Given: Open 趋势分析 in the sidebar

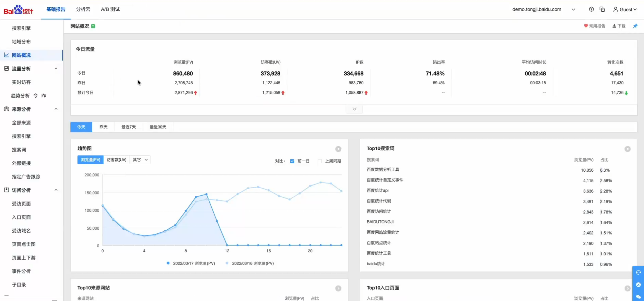Looking at the screenshot, I should [20, 95].
